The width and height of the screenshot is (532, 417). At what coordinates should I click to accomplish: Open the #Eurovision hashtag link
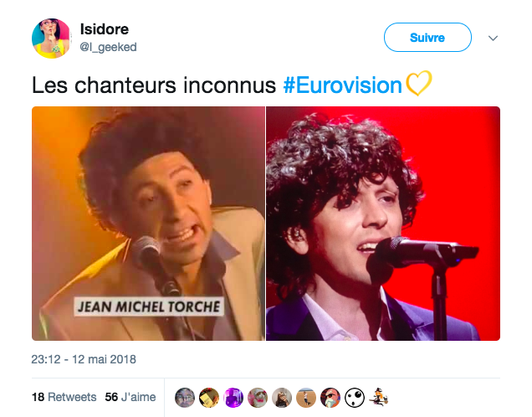point(342,85)
